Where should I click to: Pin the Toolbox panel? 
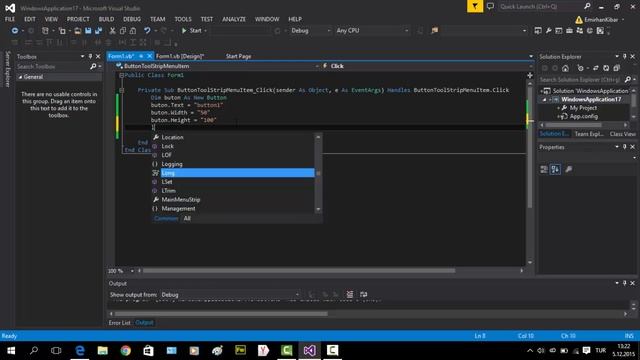tap(90, 56)
